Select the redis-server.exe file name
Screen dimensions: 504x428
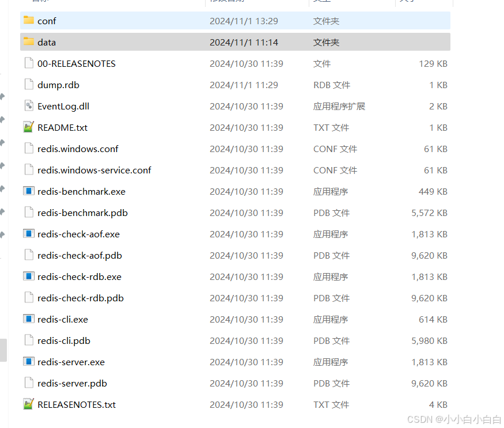pos(71,362)
